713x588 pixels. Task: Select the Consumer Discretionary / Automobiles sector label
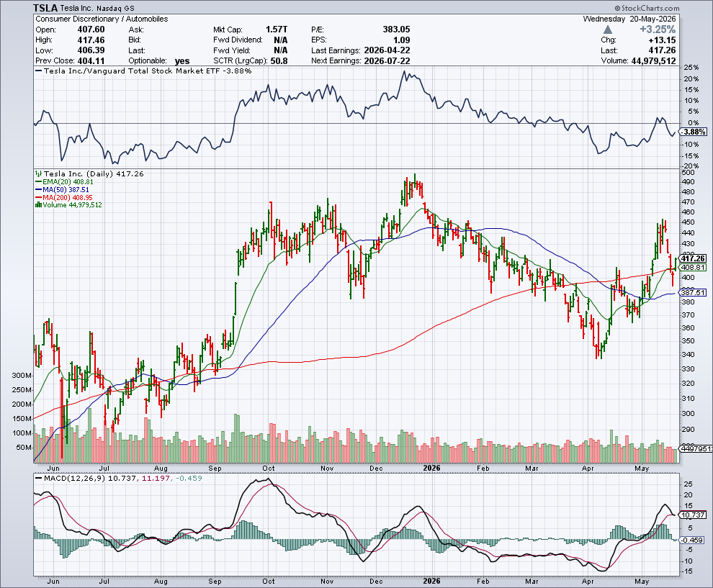[102, 19]
